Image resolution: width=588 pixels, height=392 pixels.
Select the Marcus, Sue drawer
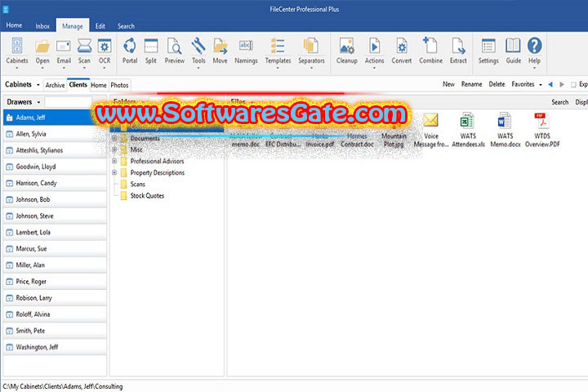(55, 249)
